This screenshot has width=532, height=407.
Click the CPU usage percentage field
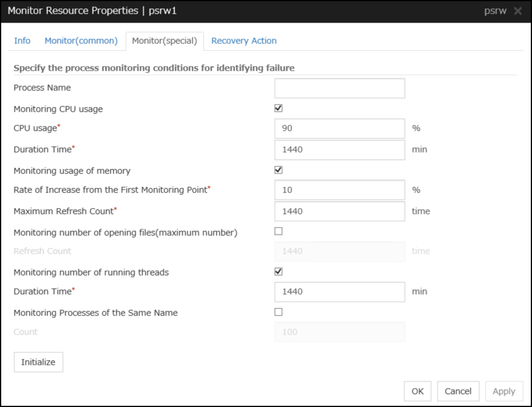(340, 128)
